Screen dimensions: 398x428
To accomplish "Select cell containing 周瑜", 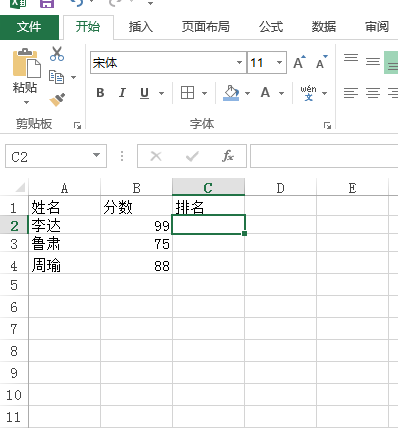I will click(x=64, y=263).
